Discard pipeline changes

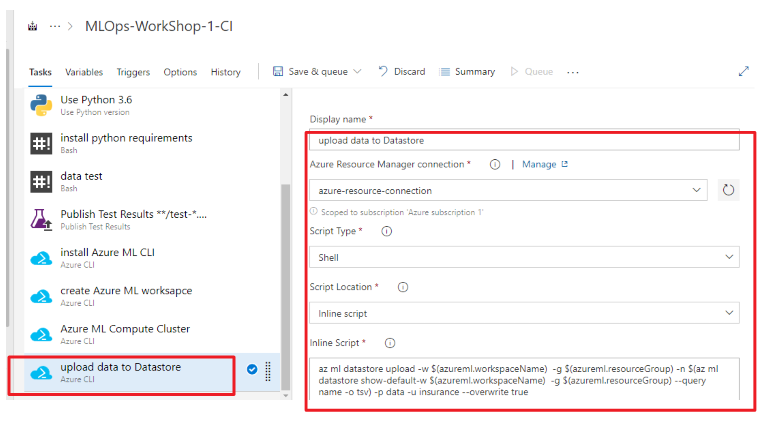(x=402, y=71)
